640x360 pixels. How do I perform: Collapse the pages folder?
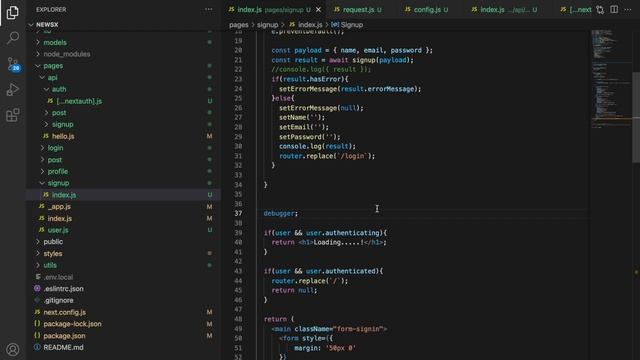point(53,65)
